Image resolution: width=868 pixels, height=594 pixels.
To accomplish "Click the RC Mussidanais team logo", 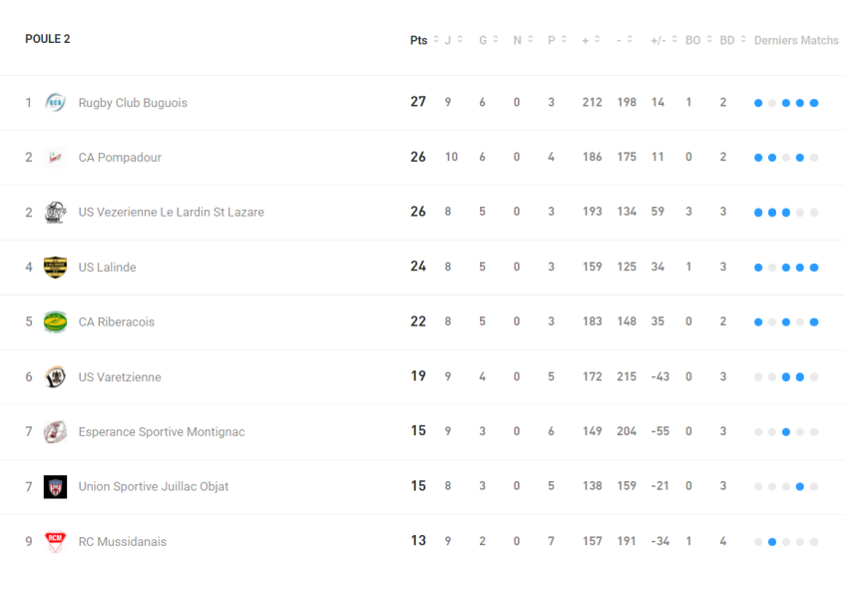I will point(55,542).
